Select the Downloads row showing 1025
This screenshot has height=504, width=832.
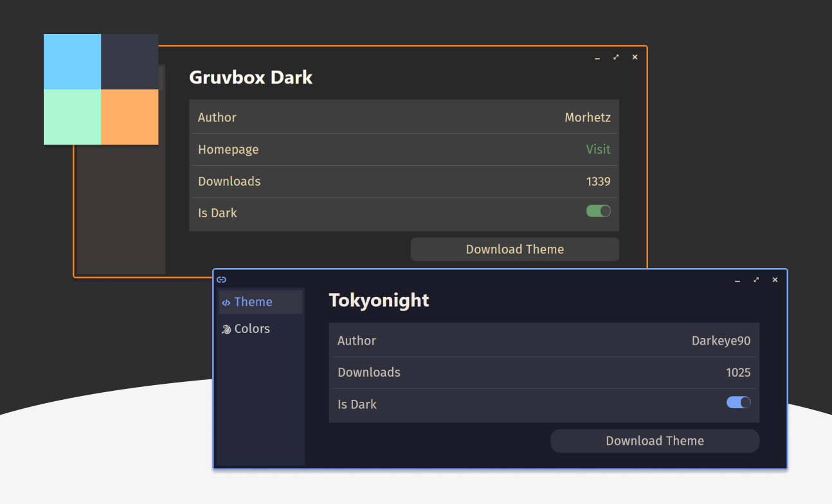pyautogui.click(x=544, y=372)
